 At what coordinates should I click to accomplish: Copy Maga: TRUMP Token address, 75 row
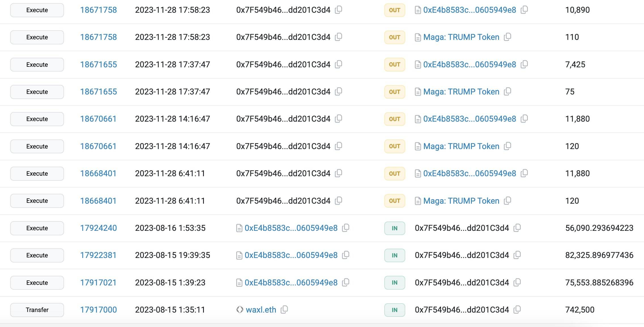pos(507,92)
